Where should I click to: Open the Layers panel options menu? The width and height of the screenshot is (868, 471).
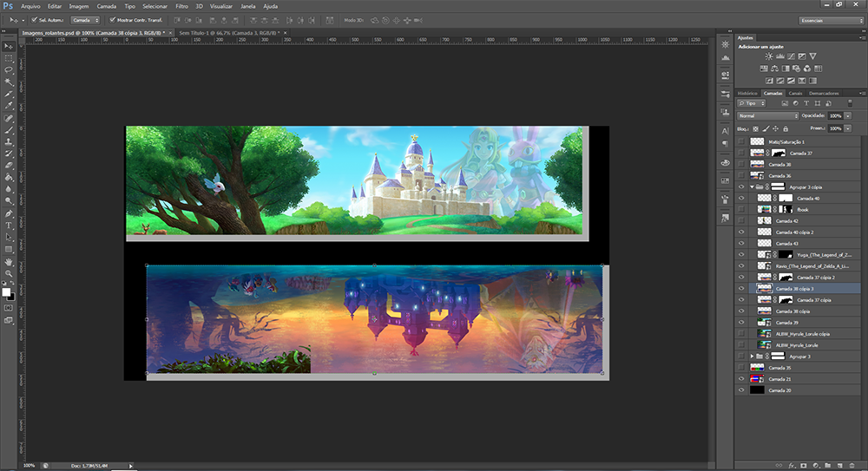point(861,93)
